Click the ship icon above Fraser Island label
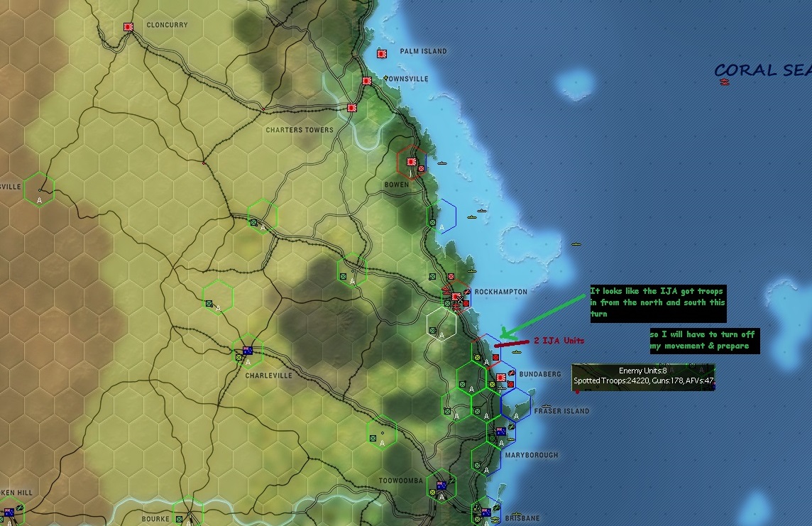 546,406
